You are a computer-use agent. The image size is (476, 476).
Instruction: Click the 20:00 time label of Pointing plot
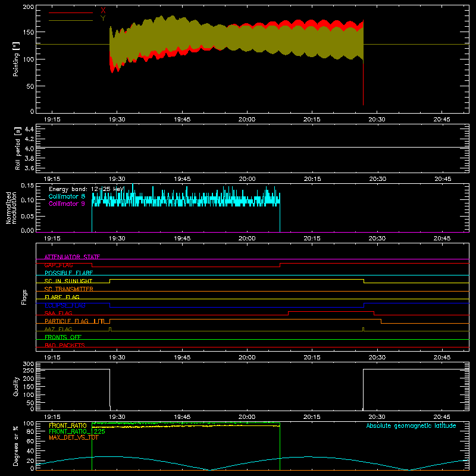tap(247, 120)
